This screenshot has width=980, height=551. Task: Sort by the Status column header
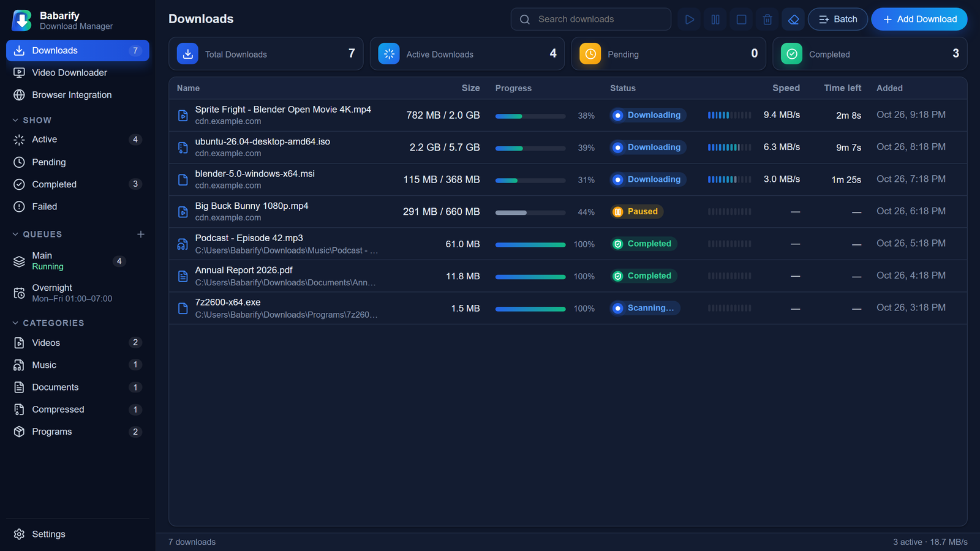(623, 88)
